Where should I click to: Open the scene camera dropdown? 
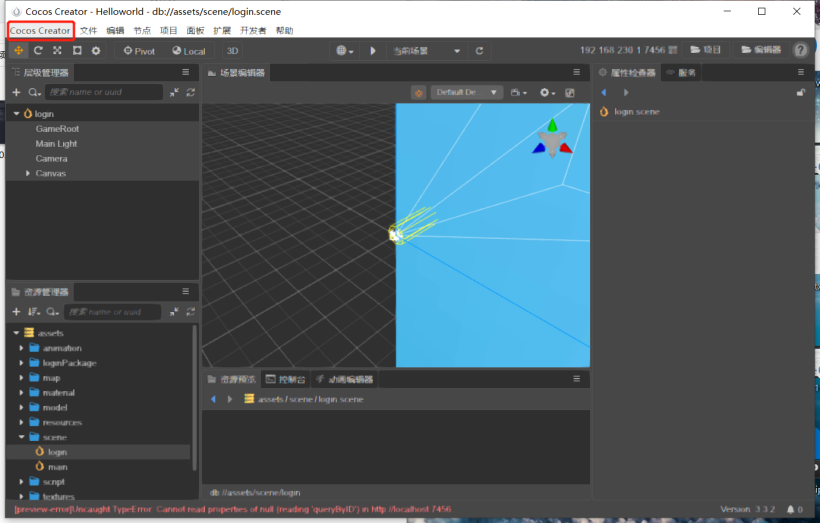(519, 93)
